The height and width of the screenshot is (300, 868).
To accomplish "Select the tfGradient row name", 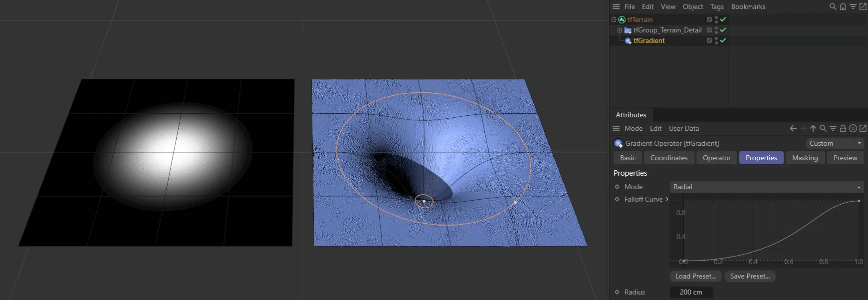I will coord(649,40).
